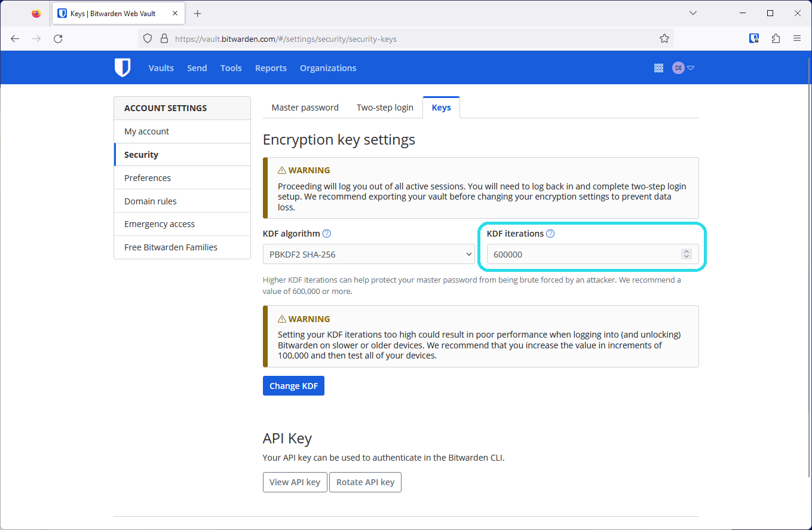Viewport: 812px width, 530px height.
Task: Open the Firefox hamburger menu
Action: point(797,38)
